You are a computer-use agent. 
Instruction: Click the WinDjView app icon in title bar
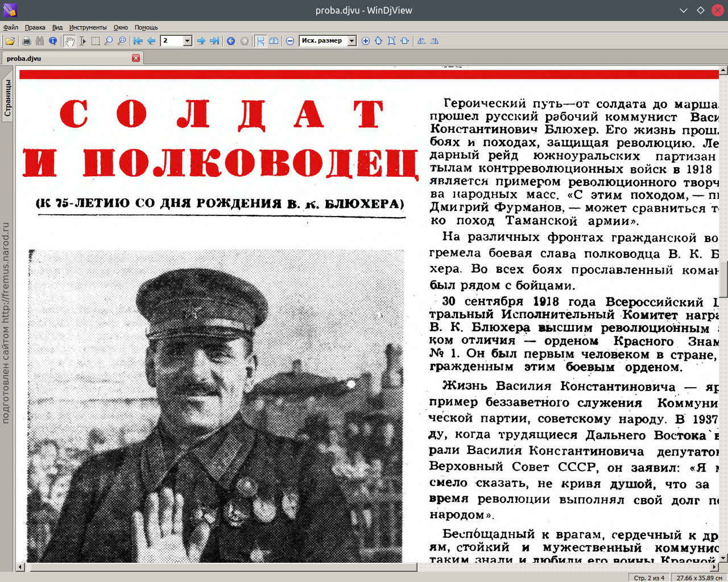pos(10,10)
